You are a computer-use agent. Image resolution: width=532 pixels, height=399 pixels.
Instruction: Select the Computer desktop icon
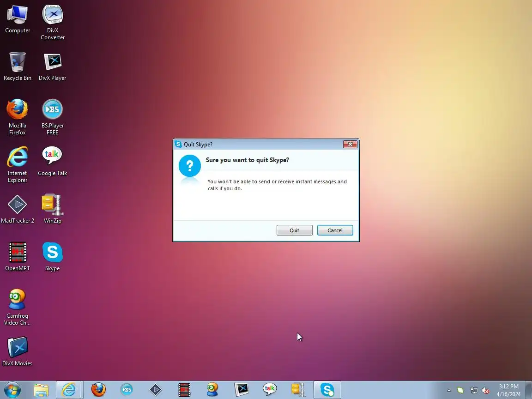(x=17, y=19)
